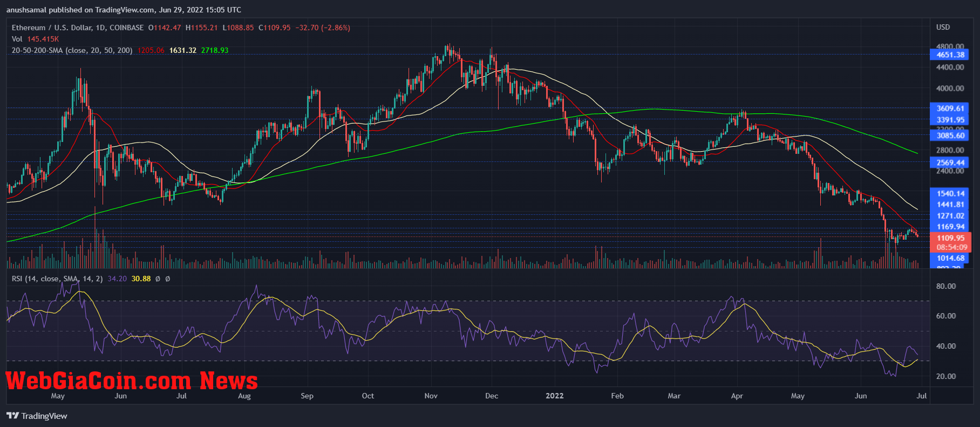Select the low value L1088.85

(x=238, y=28)
